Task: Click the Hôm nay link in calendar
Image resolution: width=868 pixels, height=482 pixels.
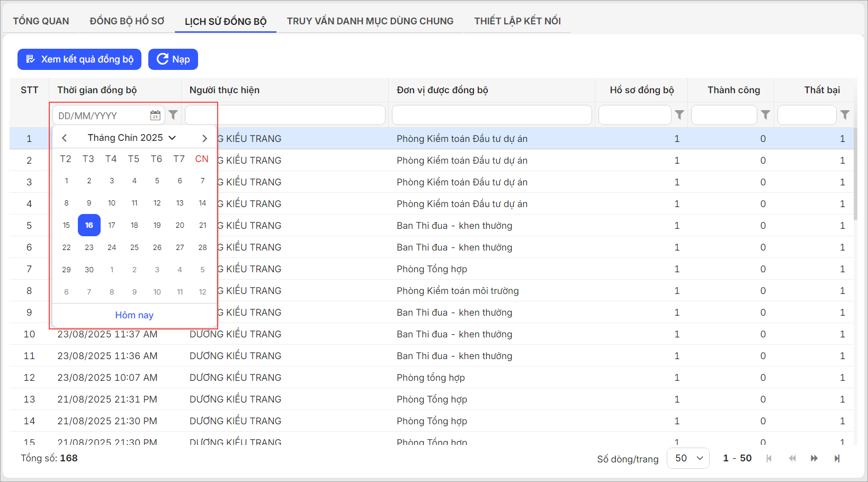Action: tap(134, 315)
